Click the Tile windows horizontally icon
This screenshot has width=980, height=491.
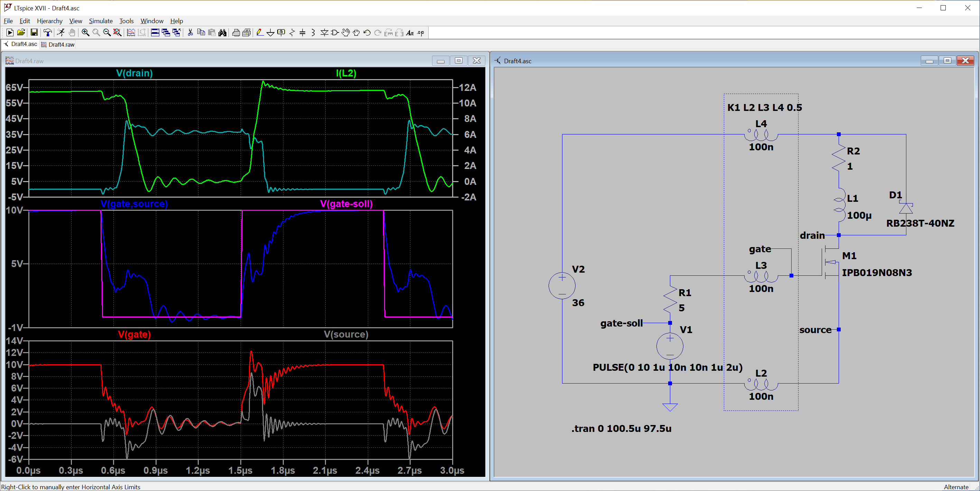pyautogui.click(x=155, y=33)
